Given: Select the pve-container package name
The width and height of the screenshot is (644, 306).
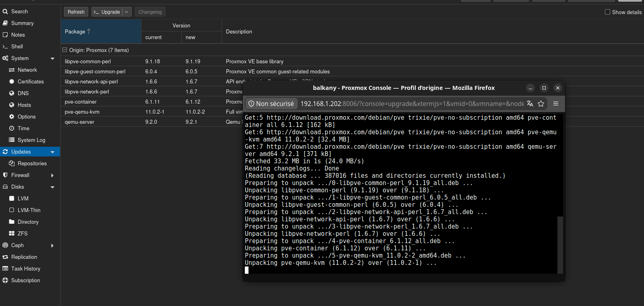Looking at the screenshot, I should coord(81,102).
